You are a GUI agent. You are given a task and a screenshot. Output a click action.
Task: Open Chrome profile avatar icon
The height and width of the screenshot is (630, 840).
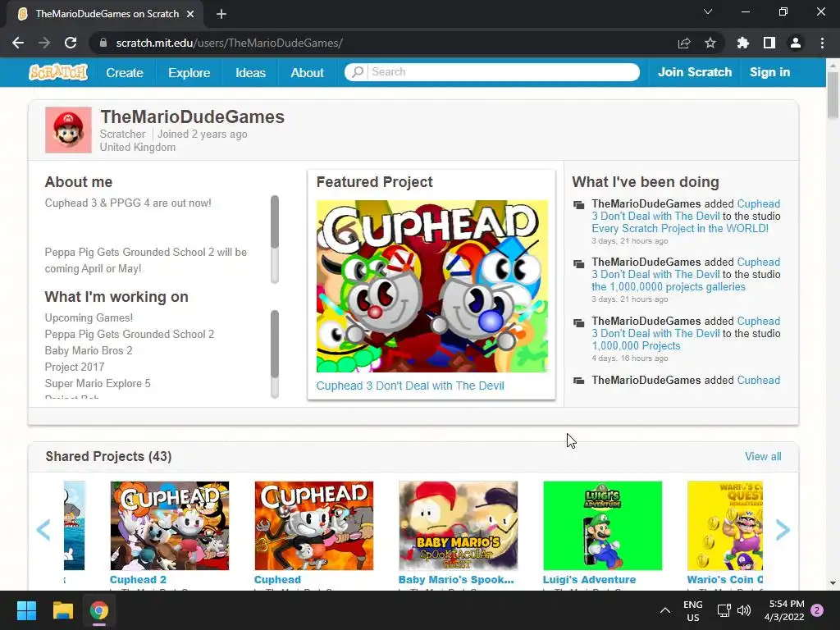(796, 43)
